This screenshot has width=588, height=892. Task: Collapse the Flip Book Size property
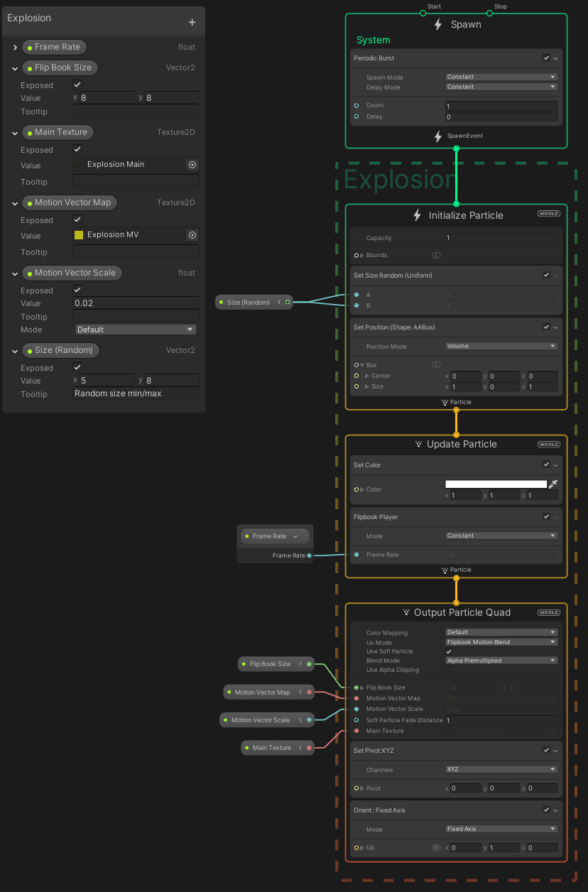(14, 67)
